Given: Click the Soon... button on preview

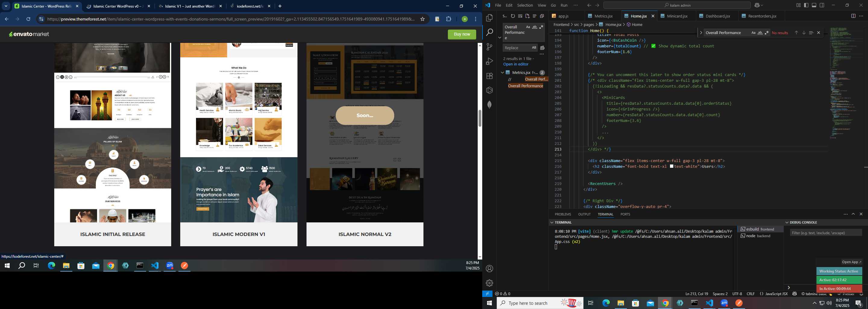Looking at the screenshot, I should click(x=365, y=115).
